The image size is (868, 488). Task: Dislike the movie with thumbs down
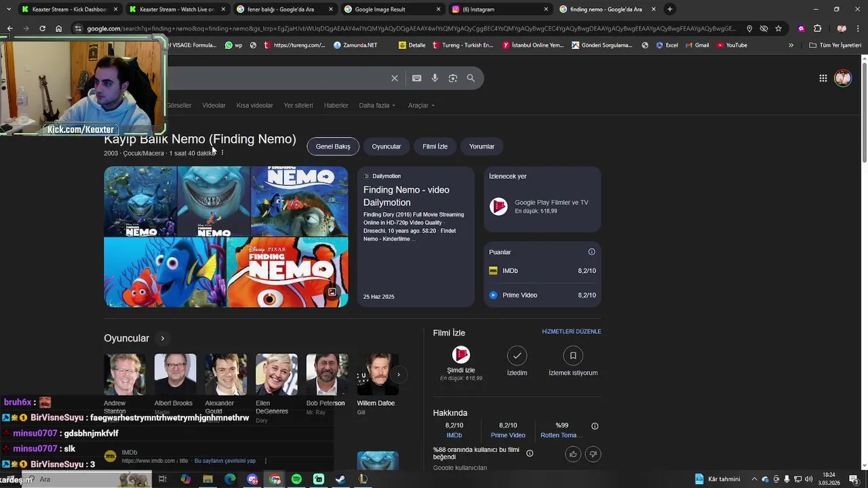pyautogui.click(x=593, y=453)
